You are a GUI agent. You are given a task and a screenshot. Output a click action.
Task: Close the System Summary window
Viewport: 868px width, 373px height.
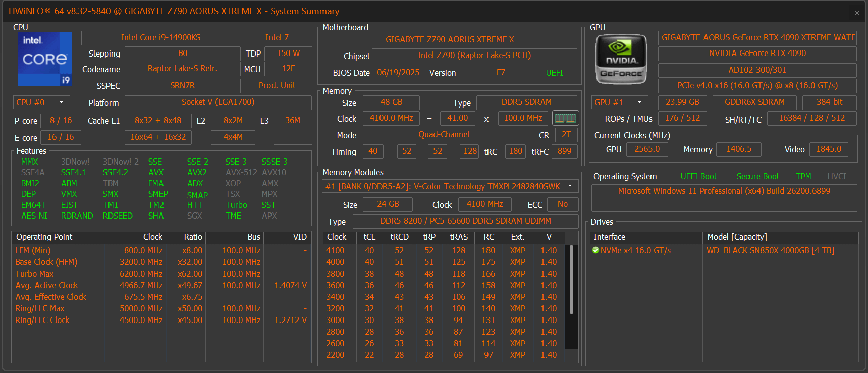(857, 13)
